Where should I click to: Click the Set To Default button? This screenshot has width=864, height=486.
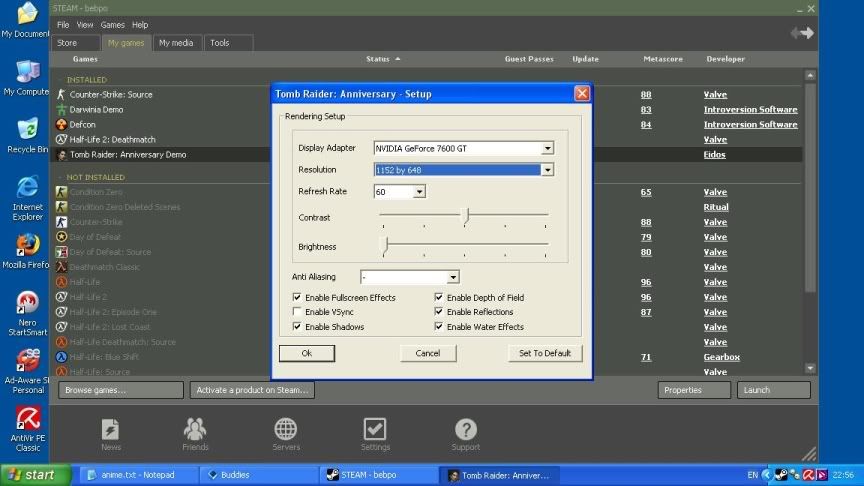click(x=544, y=353)
